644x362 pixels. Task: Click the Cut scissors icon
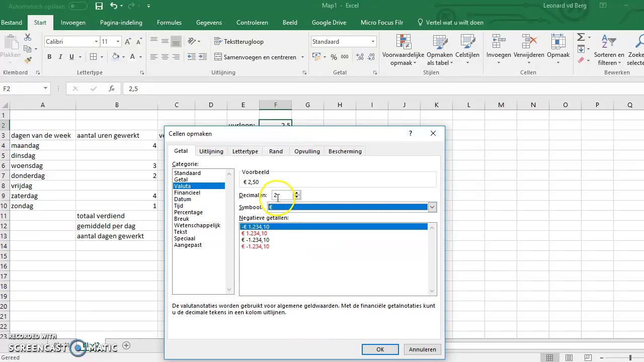click(x=28, y=38)
